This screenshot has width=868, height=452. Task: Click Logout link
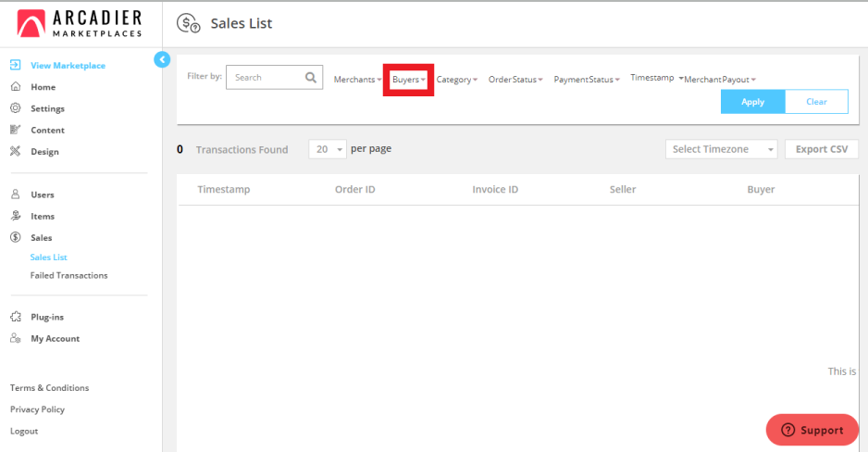coord(24,431)
